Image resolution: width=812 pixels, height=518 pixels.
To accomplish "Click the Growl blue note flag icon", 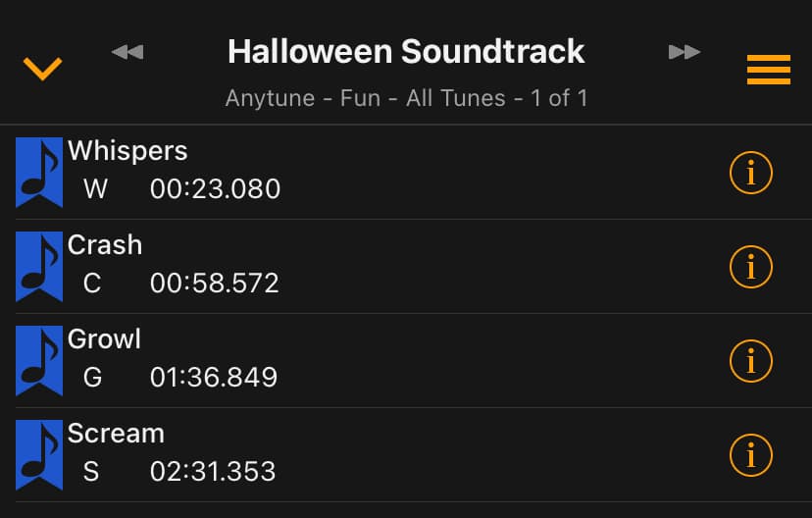I will [x=39, y=361].
